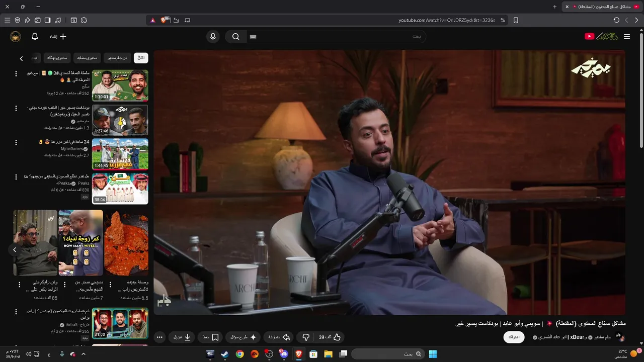Open site settings icon in address bar

(x=502, y=20)
